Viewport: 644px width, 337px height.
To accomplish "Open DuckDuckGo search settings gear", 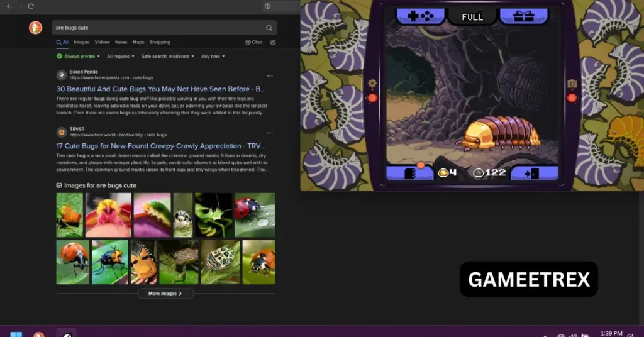I will coord(273,42).
